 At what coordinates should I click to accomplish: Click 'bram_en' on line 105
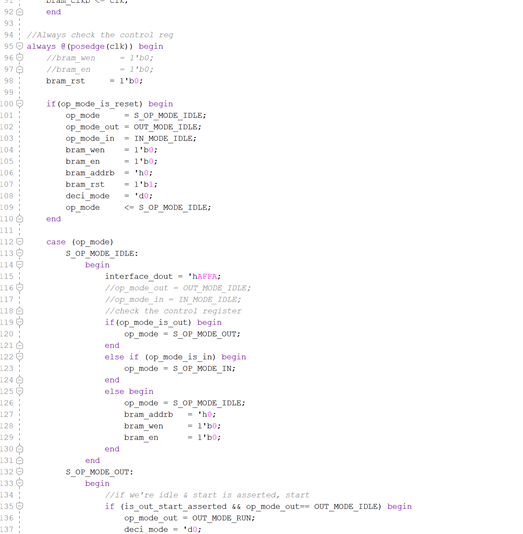point(83,161)
